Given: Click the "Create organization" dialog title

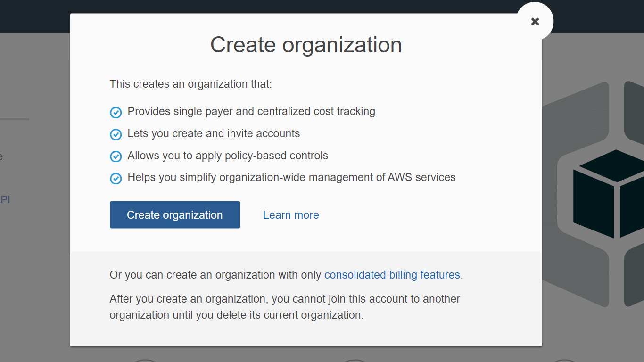Looking at the screenshot, I should pyautogui.click(x=306, y=45).
